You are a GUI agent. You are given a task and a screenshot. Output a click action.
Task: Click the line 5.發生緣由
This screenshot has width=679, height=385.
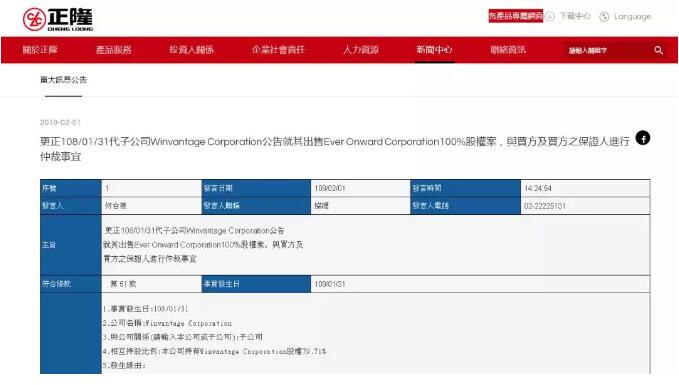click(124, 366)
